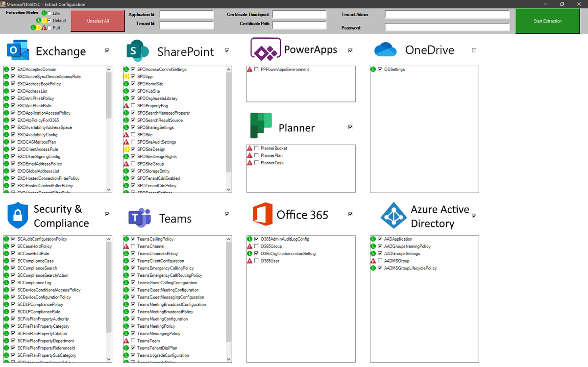Click the red F icon beside O365Group

(250, 246)
